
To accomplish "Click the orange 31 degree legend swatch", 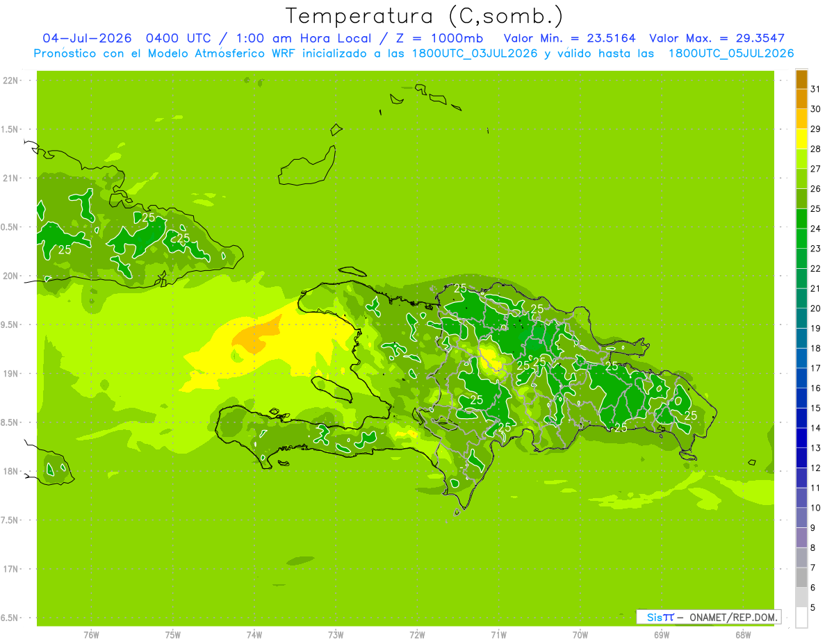I will (x=801, y=80).
